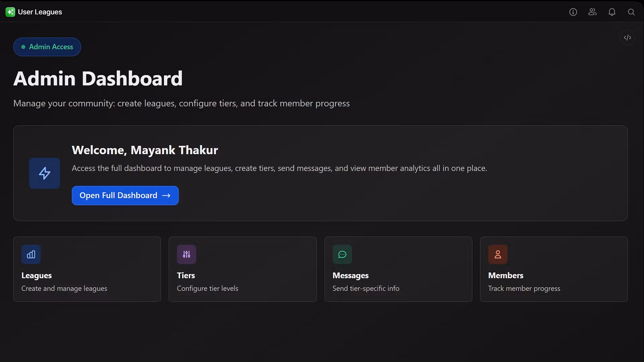Viewport: 644px width, 362px height.
Task: Click the User Leagues title text
Action: tap(40, 12)
